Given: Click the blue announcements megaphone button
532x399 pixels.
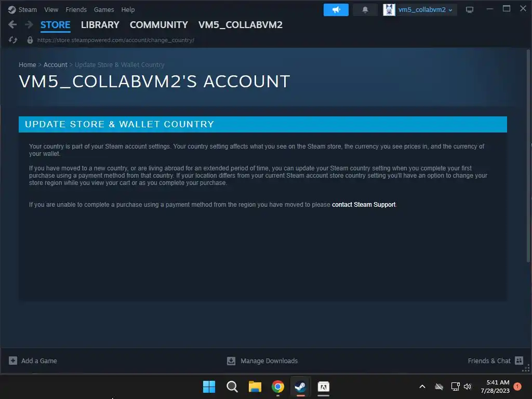Looking at the screenshot, I should tap(336, 9).
